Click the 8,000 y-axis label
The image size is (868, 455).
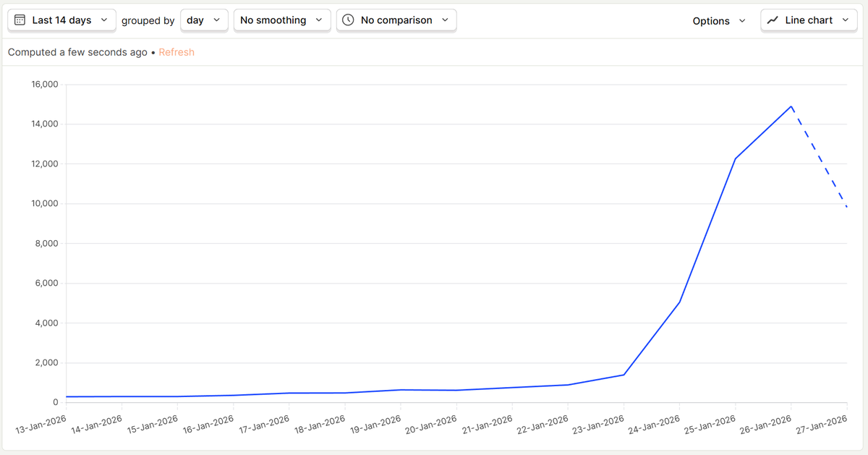pos(46,244)
